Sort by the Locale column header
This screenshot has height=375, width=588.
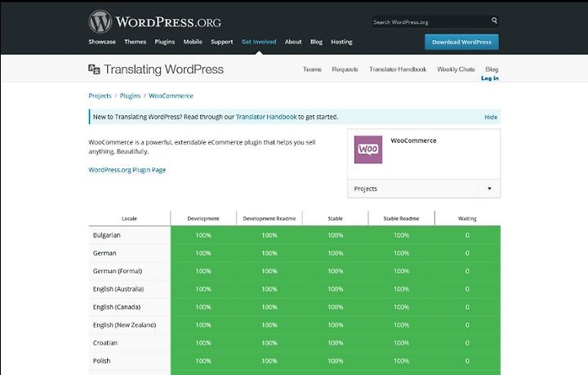[129, 218]
